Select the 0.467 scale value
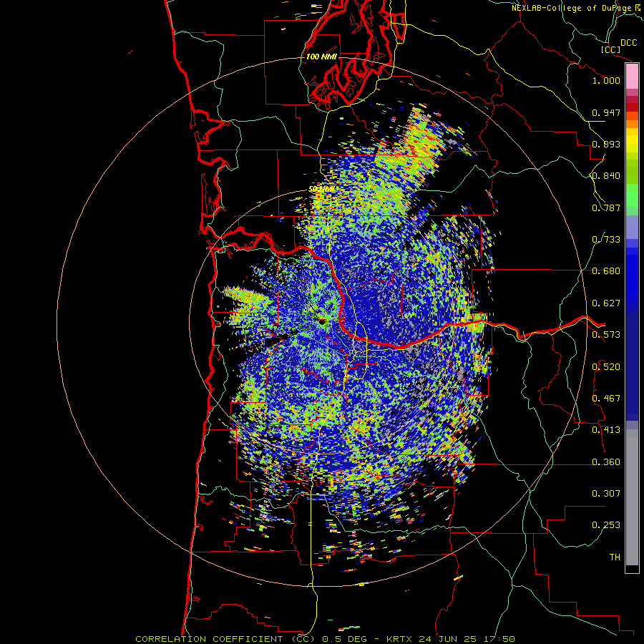Image resolution: width=644 pixels, height=644 pixels. (x=606, y=399)
